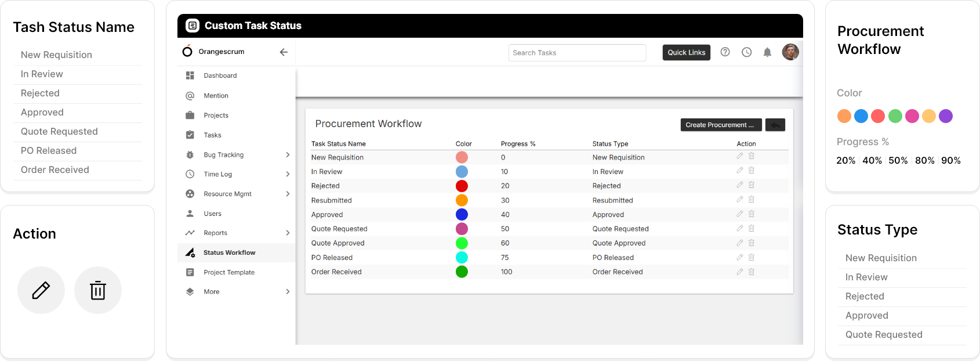Click the help question mark icon
980x361 pixels.
pyautogui.click(x=725, y=52)
